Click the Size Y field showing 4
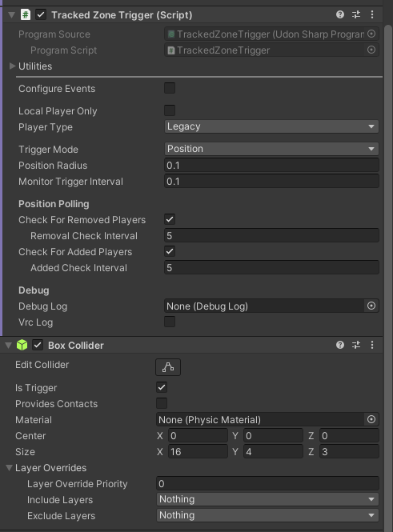The image size is (393, 532). click(x=273, y=451)
